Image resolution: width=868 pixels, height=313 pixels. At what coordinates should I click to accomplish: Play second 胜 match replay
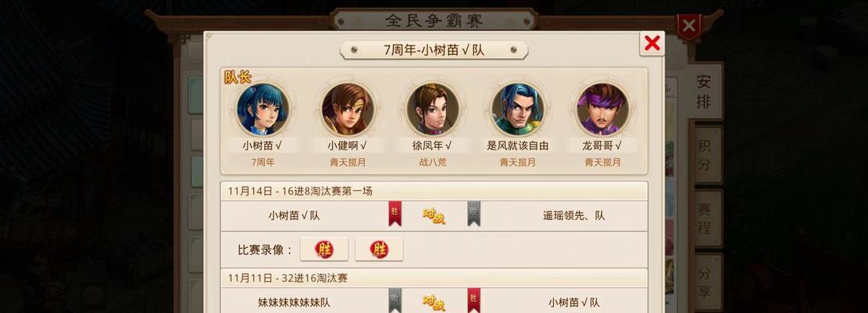click(x=379, y=250)
